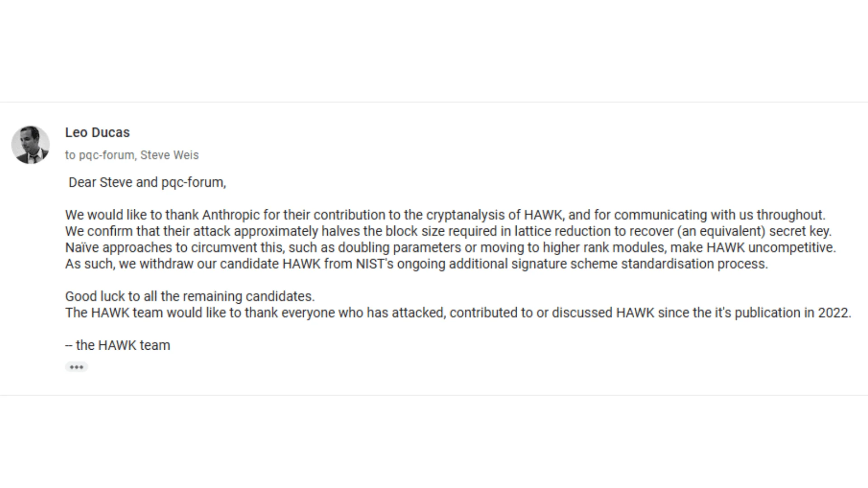
Task: Click 'pqc-forum' in the recipient line
Action: [x=107, y=155]
